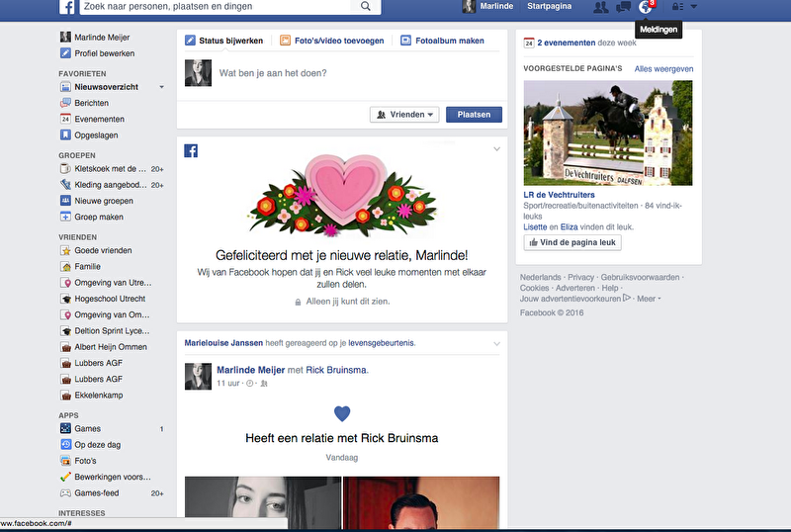Click the Foto's app icon

[65, 461]
